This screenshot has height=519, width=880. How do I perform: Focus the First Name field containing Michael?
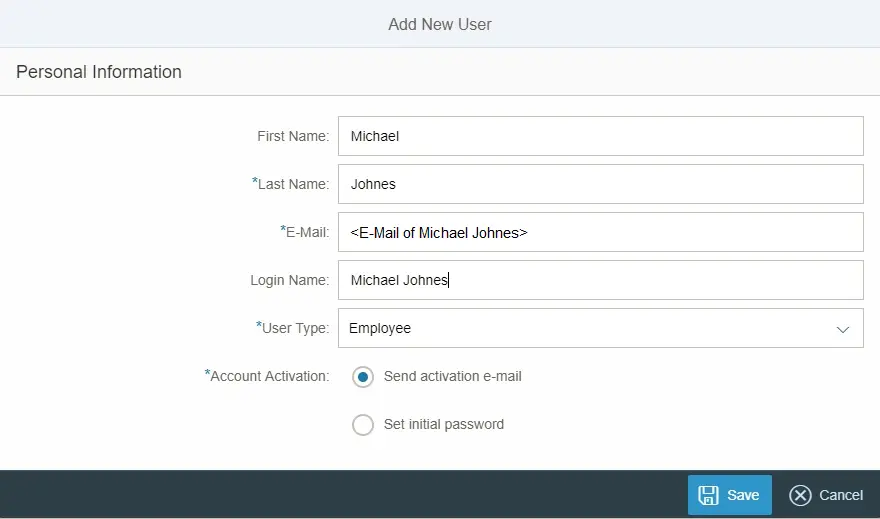tap(600, 136)
